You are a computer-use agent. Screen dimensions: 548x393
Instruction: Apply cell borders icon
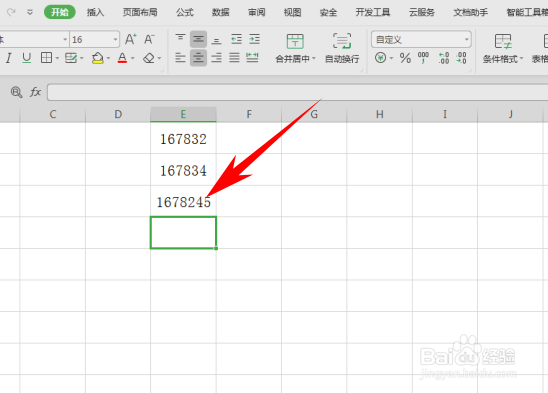pyautogui.click(x=46, y=58)
